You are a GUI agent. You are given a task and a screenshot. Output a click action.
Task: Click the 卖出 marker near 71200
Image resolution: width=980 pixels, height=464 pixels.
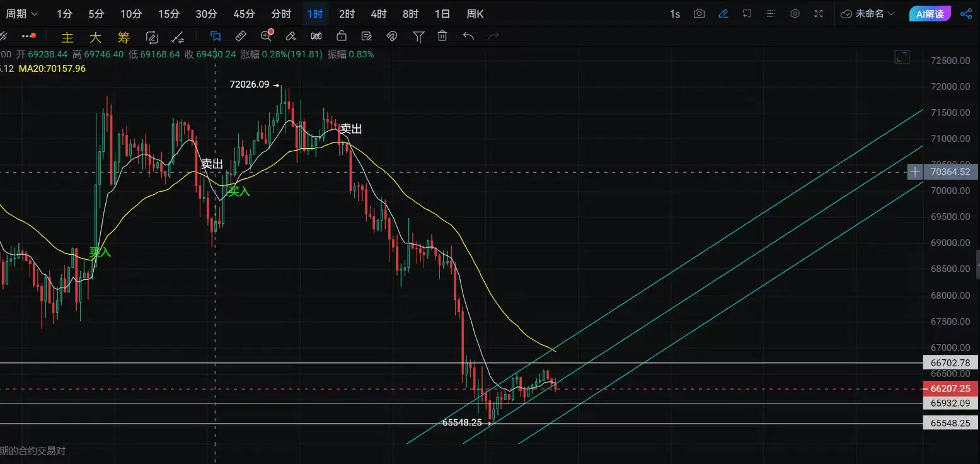[x=351, y=129]
